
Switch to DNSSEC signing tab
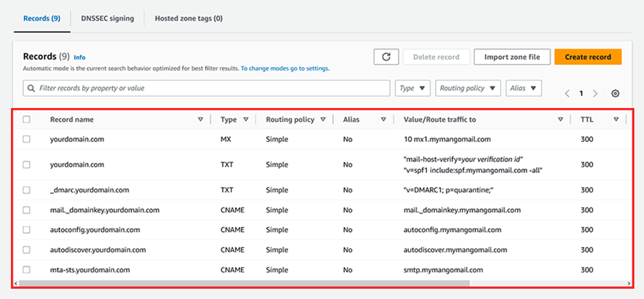point(108,19)
